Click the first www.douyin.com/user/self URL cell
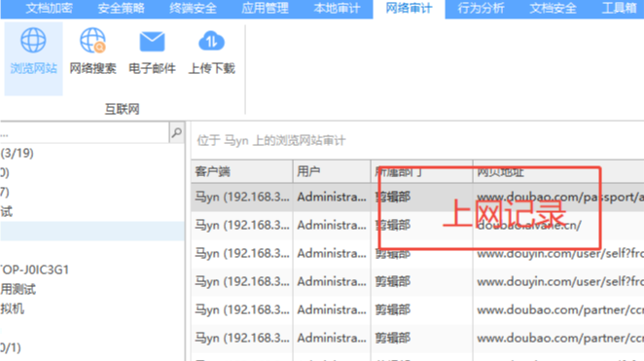This screenshot has height=361, width=644. 558,253
